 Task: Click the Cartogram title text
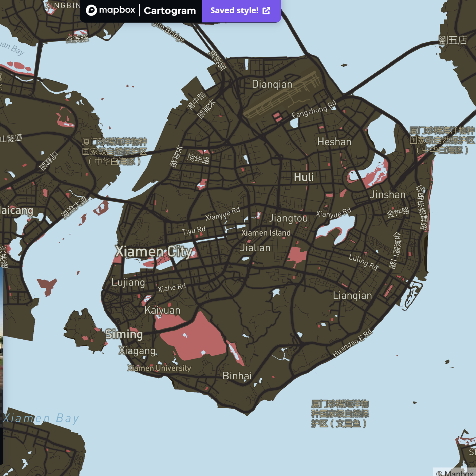click(170, 11)
